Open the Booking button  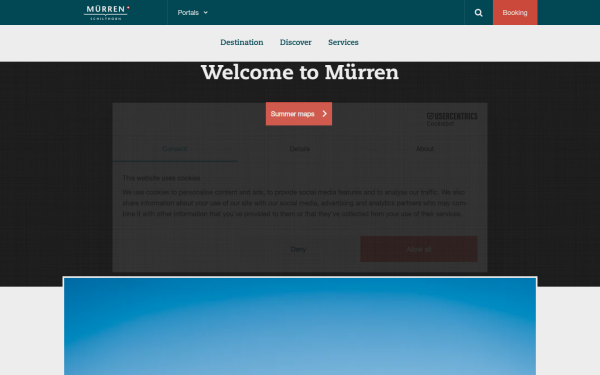(515, 13)
